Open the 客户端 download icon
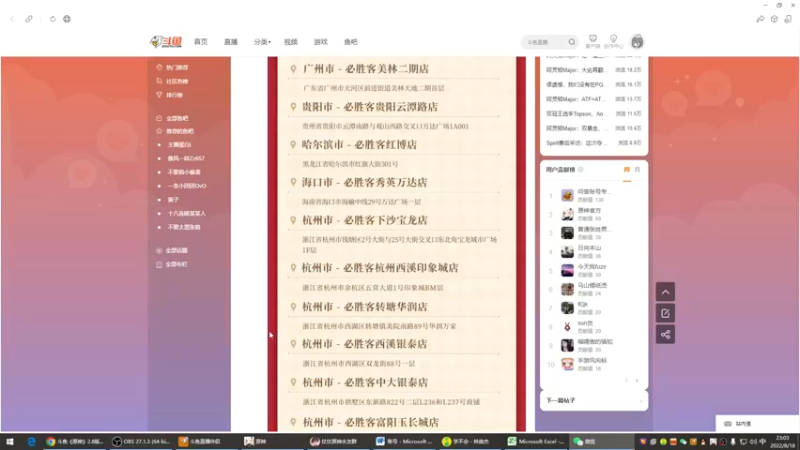Viewport: 800px width, 450px height. coord(593,41)
